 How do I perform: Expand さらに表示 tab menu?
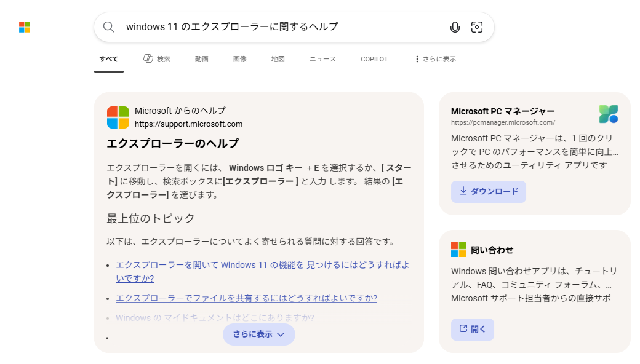[435, 59]
